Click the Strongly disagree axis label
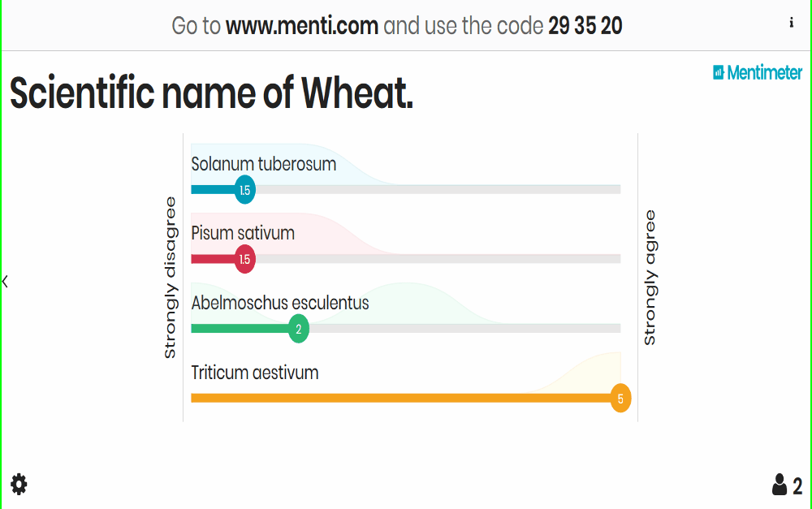This screenshot has height=509, width=812. click(170, 278)
